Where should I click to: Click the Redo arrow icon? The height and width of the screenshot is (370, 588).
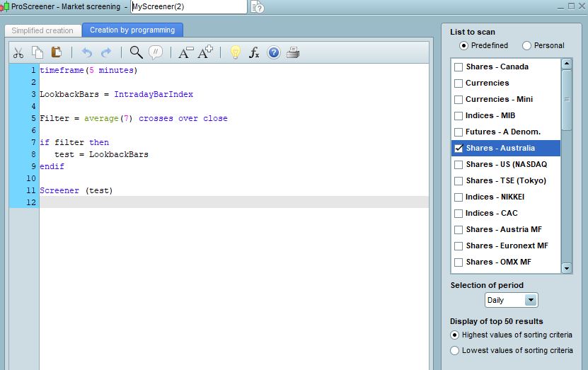pos(107,52)
